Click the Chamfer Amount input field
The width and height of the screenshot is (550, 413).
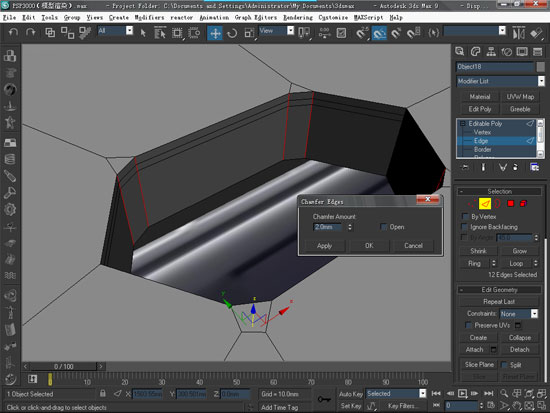click(x=327, y=227)
